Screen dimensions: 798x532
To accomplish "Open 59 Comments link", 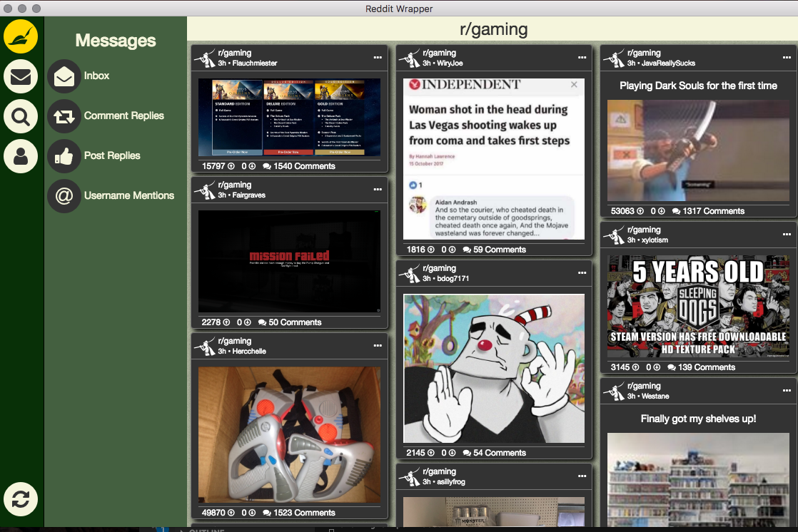I will tap(494, 250).
